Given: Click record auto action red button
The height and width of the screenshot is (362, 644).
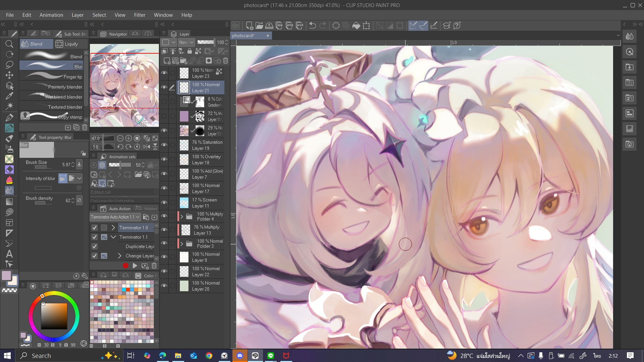Looking at the screenshot, I should [x=125, y=266].
